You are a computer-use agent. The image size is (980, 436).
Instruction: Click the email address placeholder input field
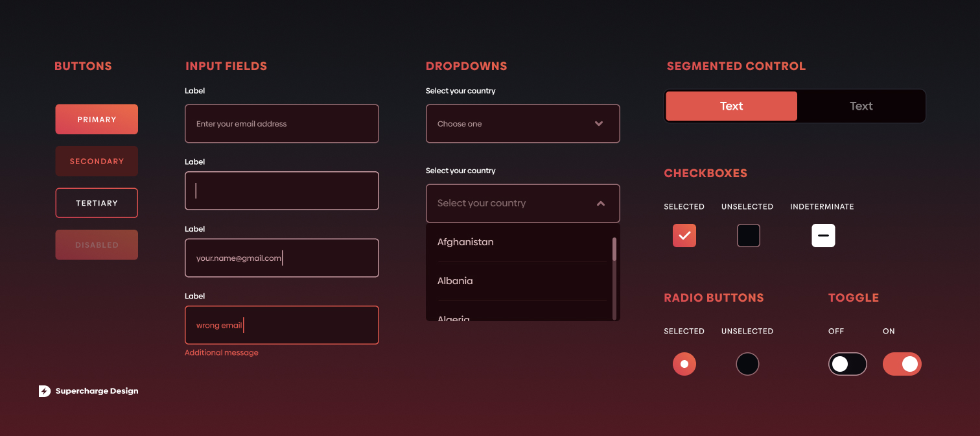tap(281, 124)
